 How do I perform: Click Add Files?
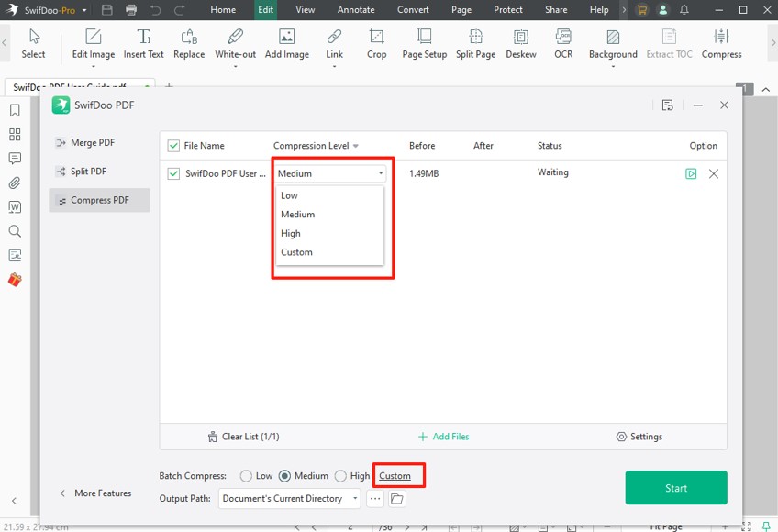click(443, 437)
